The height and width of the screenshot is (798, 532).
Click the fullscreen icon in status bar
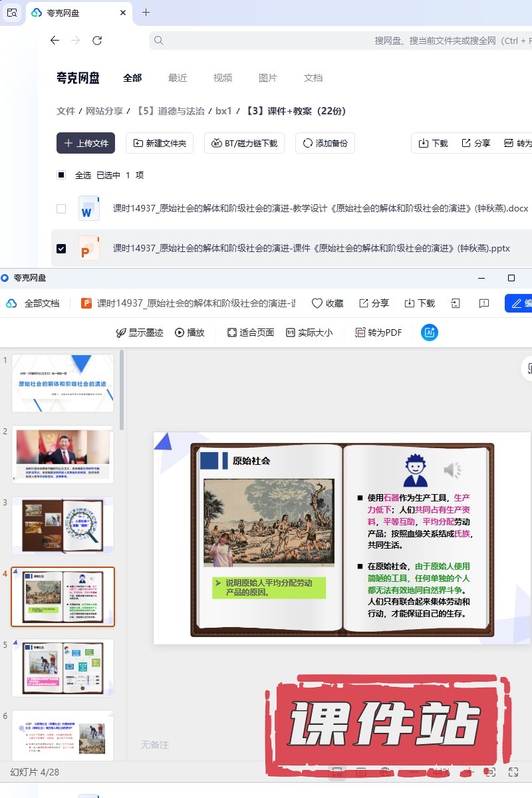click(513, 772)
